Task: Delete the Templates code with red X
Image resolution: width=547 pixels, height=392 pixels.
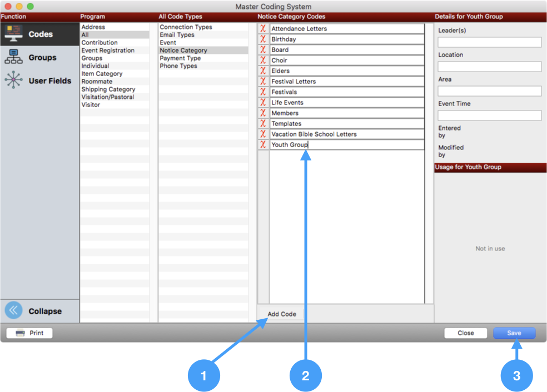Action: click(263, 123)
